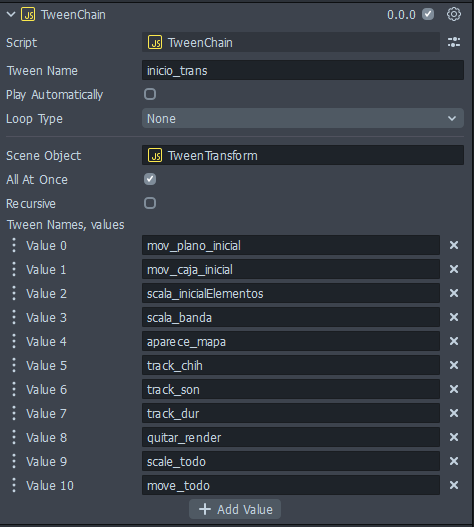Open TweenChain component settings gear
Viewport: 474px width, 527px height.
[453, 14]
